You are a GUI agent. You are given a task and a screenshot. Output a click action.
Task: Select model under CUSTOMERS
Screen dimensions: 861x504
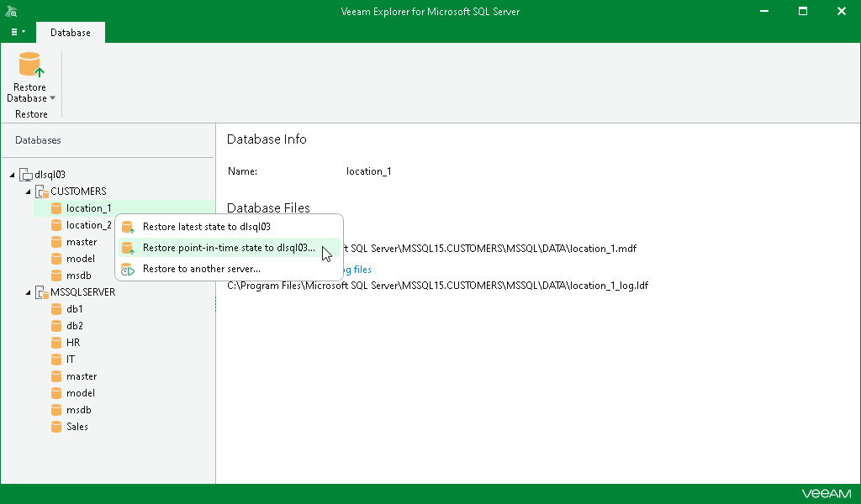[80, 259]
